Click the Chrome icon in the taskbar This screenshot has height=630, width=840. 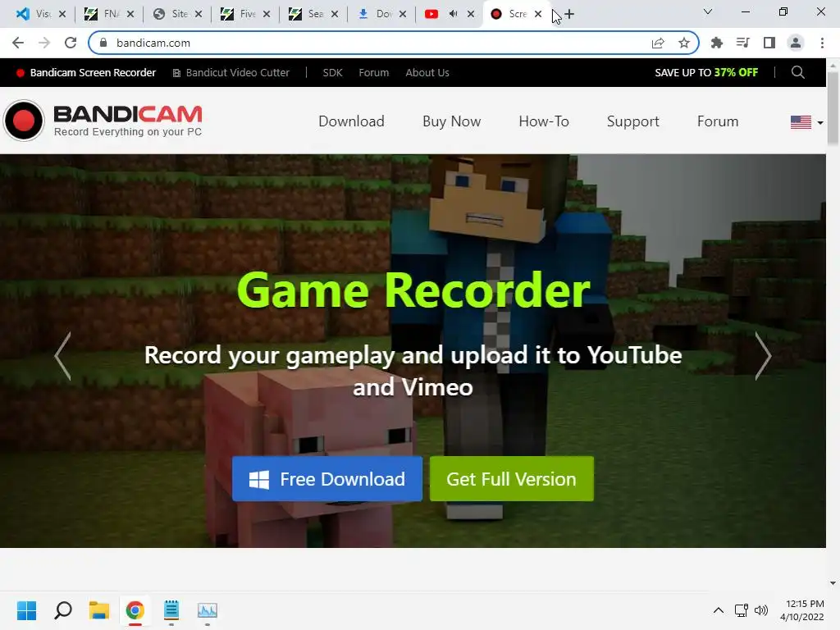click(x=135, y=610)
